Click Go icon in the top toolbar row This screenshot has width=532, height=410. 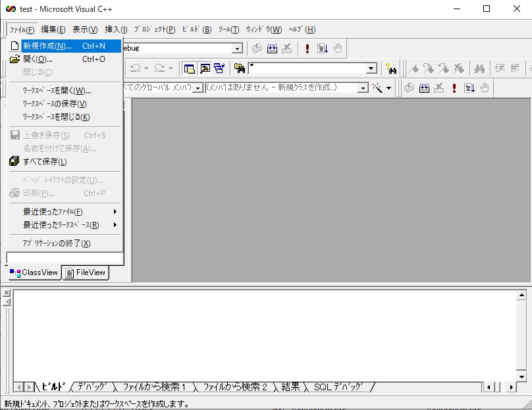click(323, 49)
